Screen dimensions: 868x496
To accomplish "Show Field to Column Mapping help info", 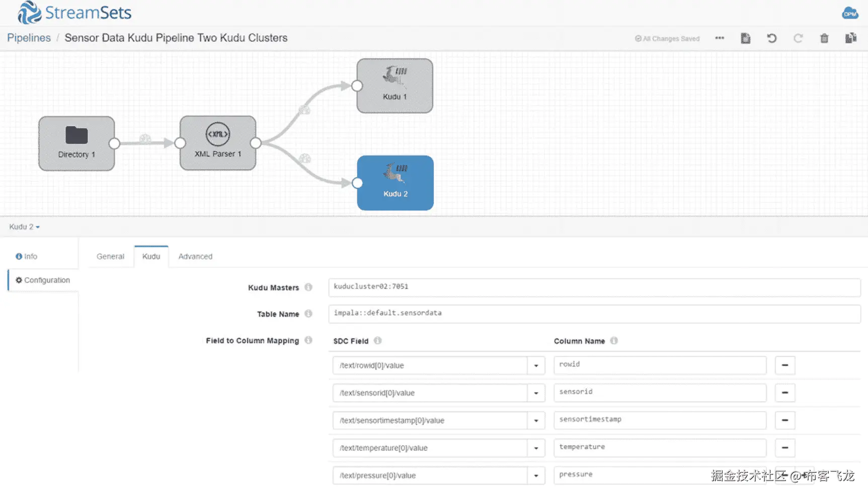I will pos(308,340).
